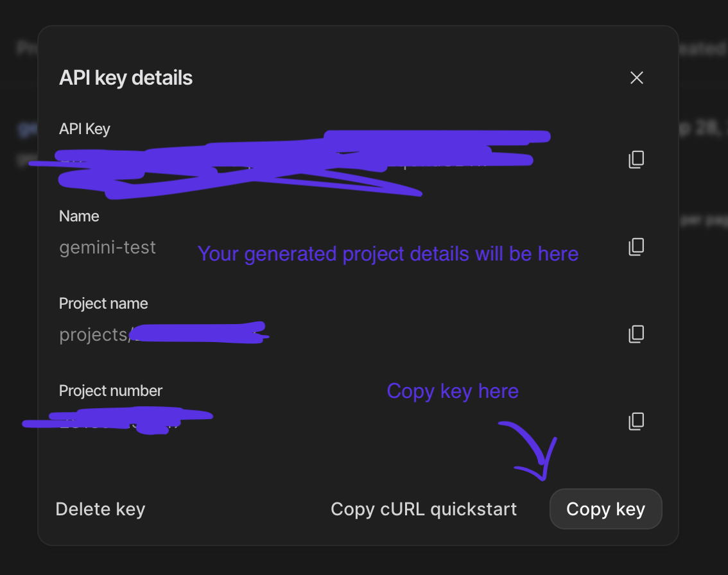The image size is (728, 575).
Task: Click the copy icon beside the gemini-test name
Action: 636,246
